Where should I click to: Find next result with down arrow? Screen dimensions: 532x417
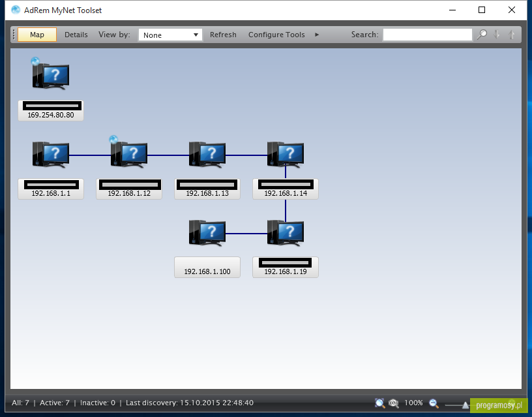pos(497,35)
